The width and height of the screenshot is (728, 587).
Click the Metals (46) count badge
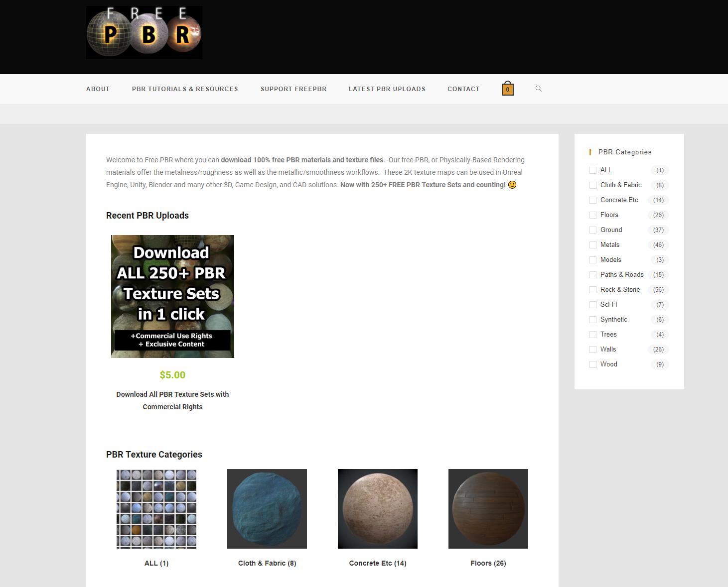click(x=658, y=245)
